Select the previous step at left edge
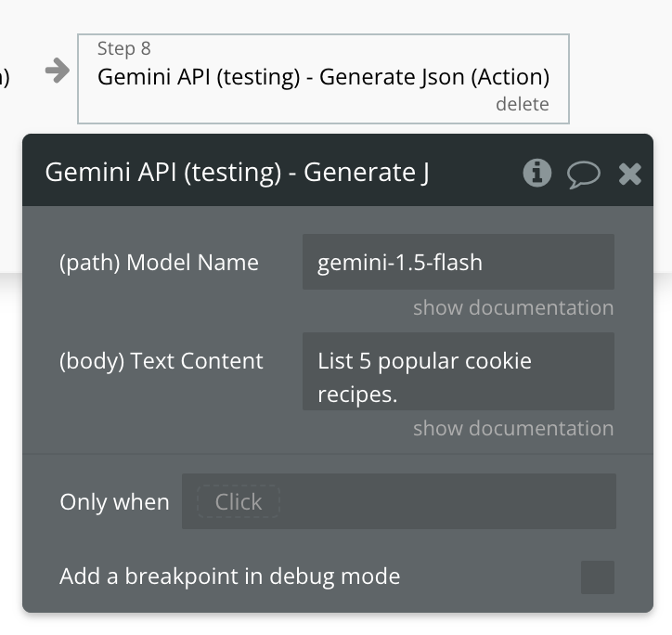The image size is (672, 635). click(x=6, y=78)
